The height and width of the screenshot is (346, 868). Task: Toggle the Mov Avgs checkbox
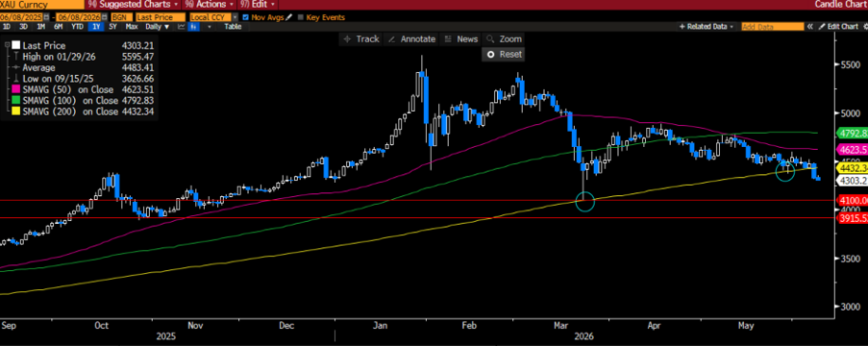[x=246, y=17]
